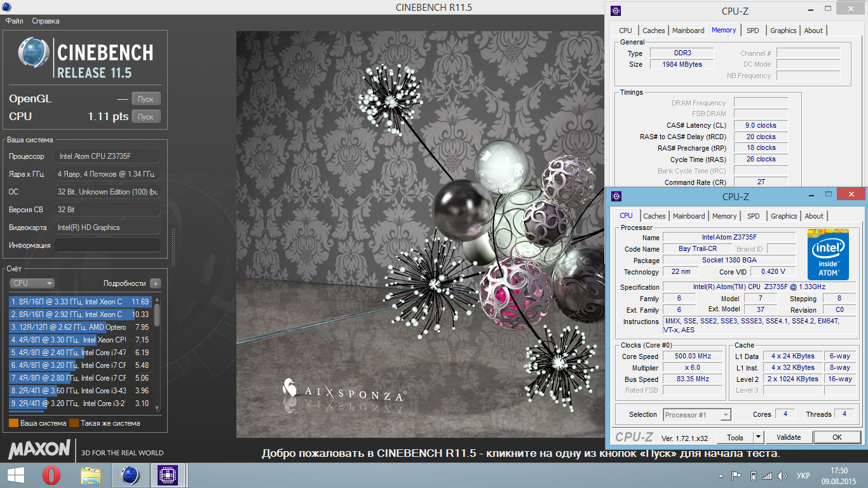Viewport: 868px width, 488px height.
Task: Click the orange Ваша система legend swatch
Action: coord(13,423)
